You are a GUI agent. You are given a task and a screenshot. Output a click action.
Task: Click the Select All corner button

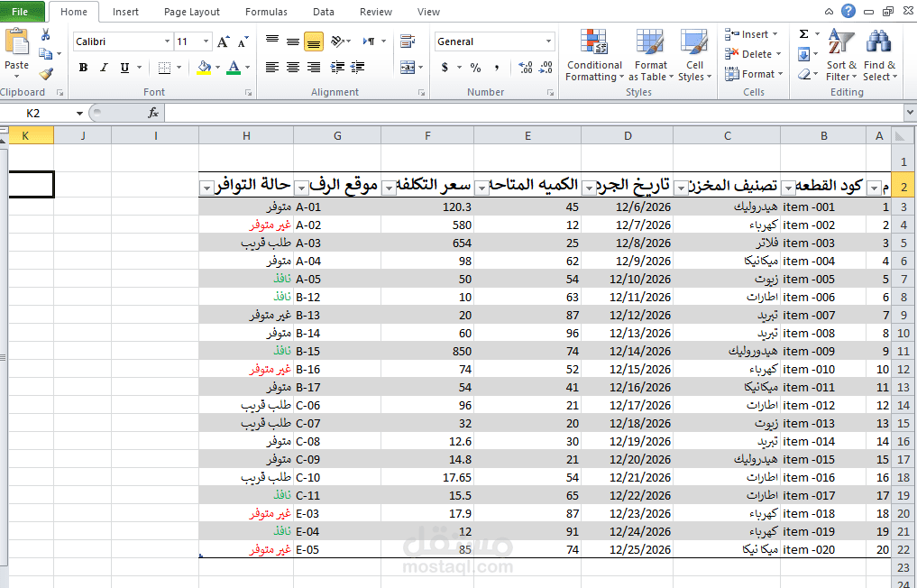(901, 136)
